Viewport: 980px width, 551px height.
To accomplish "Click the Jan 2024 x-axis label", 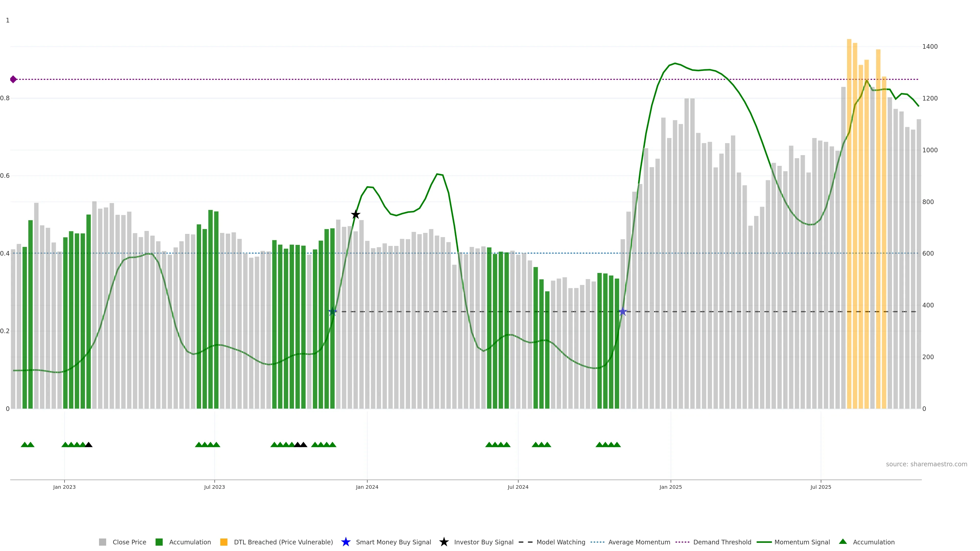I will (367, 487).
